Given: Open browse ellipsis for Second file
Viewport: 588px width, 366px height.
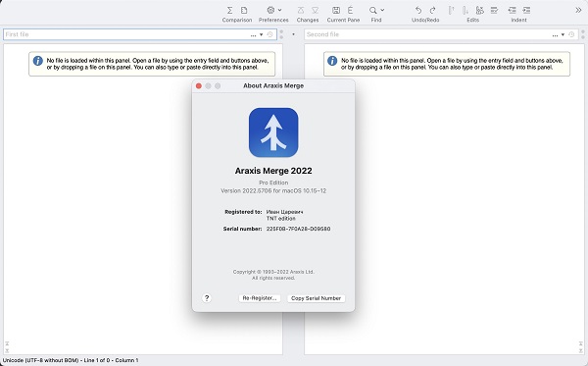Looking at the screenshot, I should pyautogui.click(x=555, y=35).
